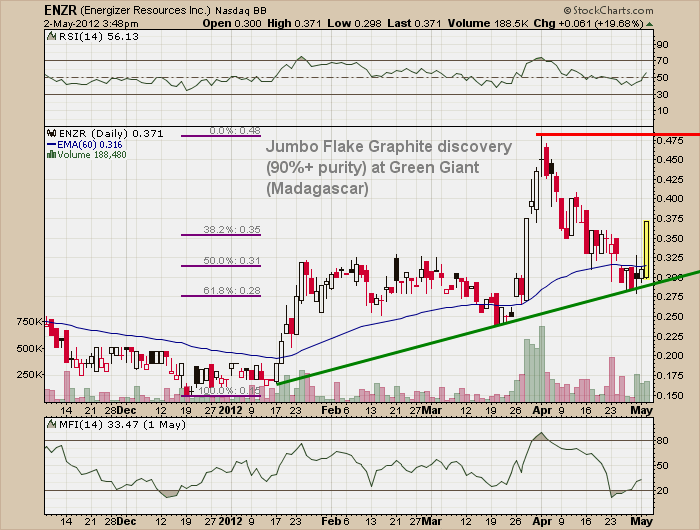The height and width of the screenshot is (530, 700).
Task: Click the blue EMA(60) legend line marker
Action: click(52, 144)
